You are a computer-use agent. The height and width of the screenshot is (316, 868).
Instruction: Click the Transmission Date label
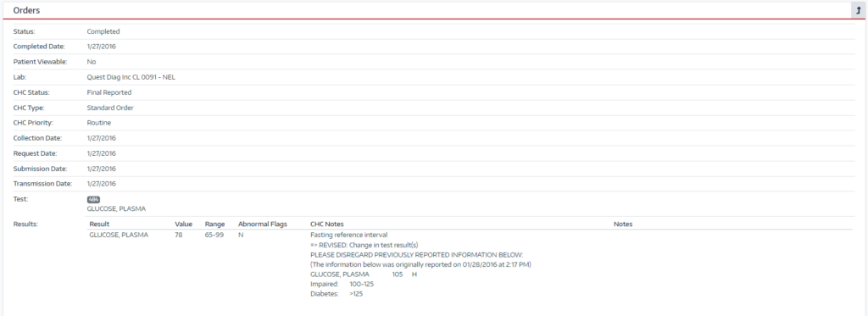tap(42, 184)
